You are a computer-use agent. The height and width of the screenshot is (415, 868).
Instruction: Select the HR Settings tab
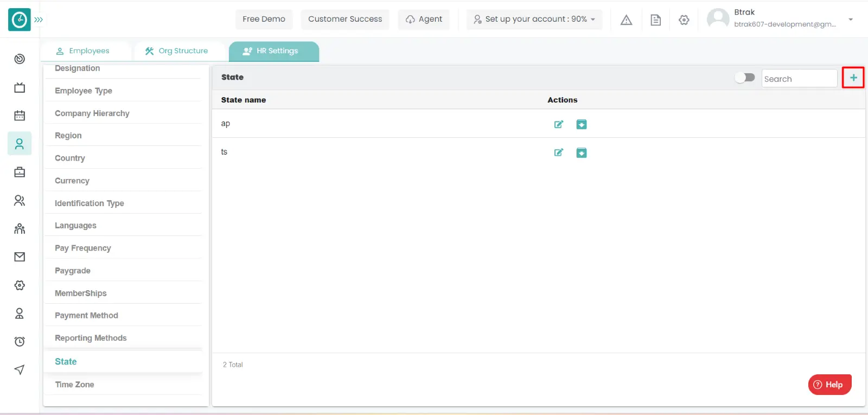click(274, 51)
